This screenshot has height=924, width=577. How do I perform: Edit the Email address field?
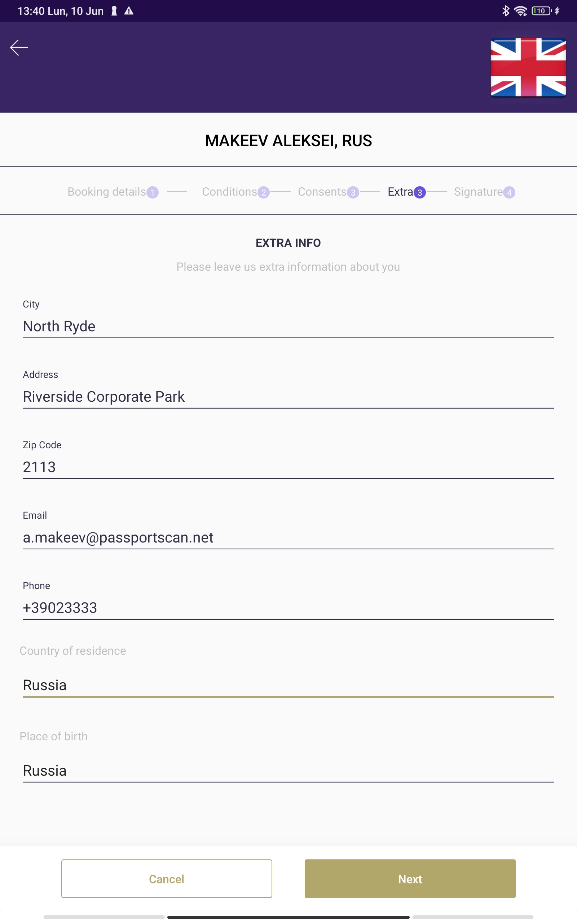pos(288,537)
